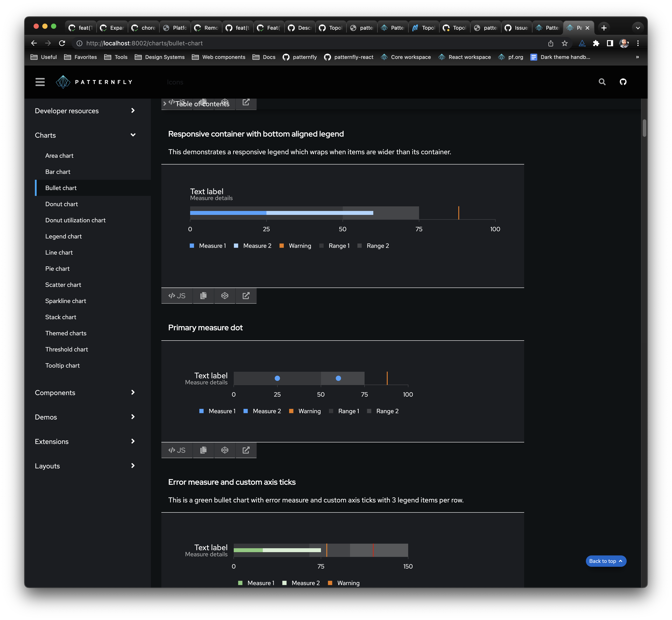This screenshot has height=620, width=672.
Task: Select Threshold chart in sidebar
Action: 67,349
